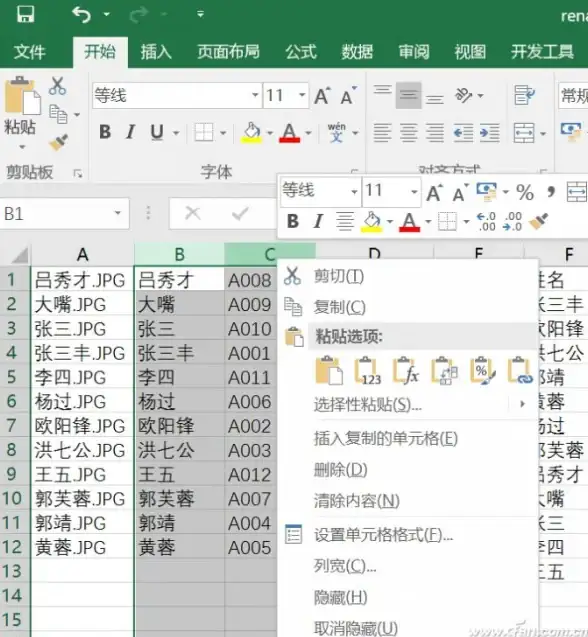
Task: Select column A header
Action: click(x=82, y=255)
